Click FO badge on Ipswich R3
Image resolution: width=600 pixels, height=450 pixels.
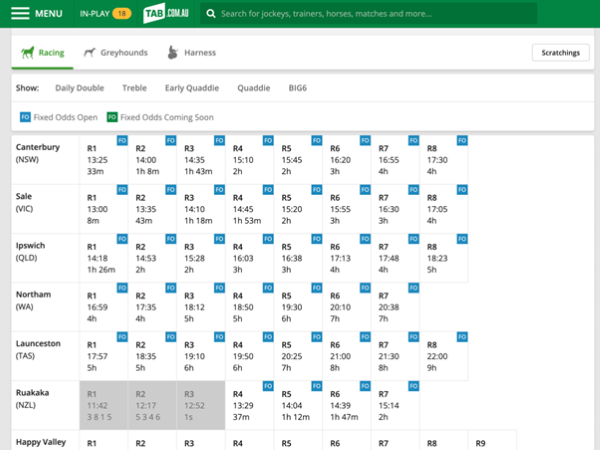pos(219,239)
